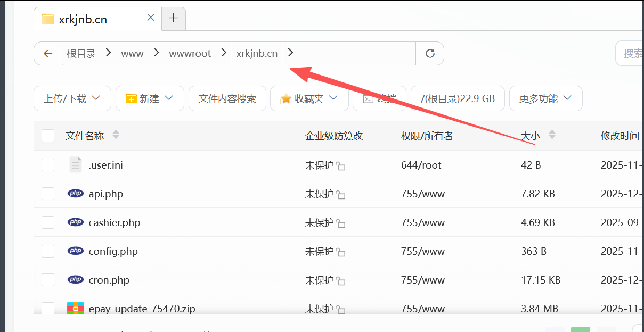Viewport: 644px width, 332px height.
Task: Go back using the left arrow icon
Action: click(x=48, y=53)
